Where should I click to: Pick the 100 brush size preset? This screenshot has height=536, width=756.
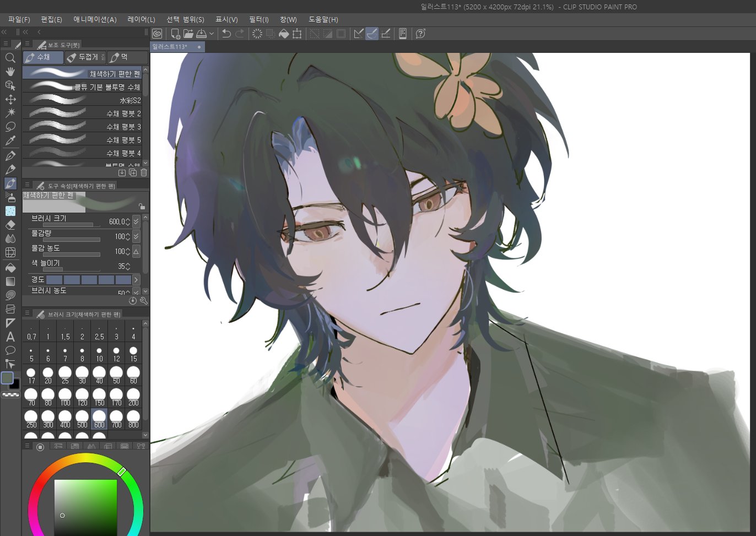[65, 397]
